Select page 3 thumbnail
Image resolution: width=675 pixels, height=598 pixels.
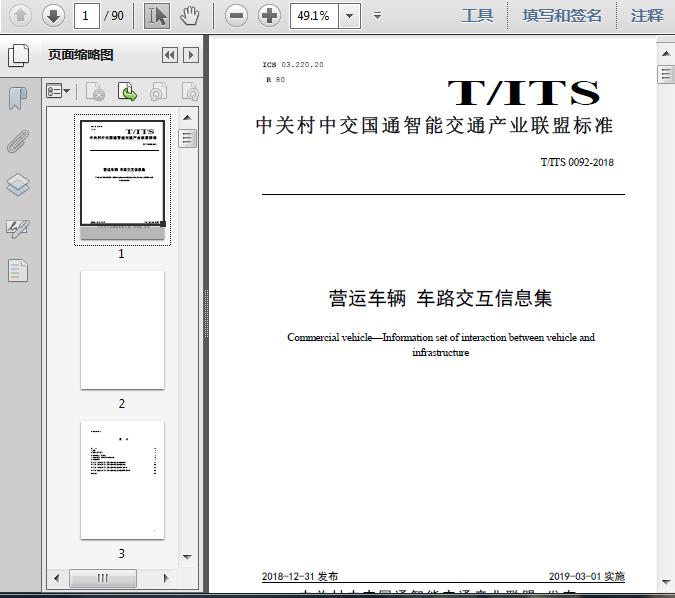pyautogui.click(x=122, y=480)
